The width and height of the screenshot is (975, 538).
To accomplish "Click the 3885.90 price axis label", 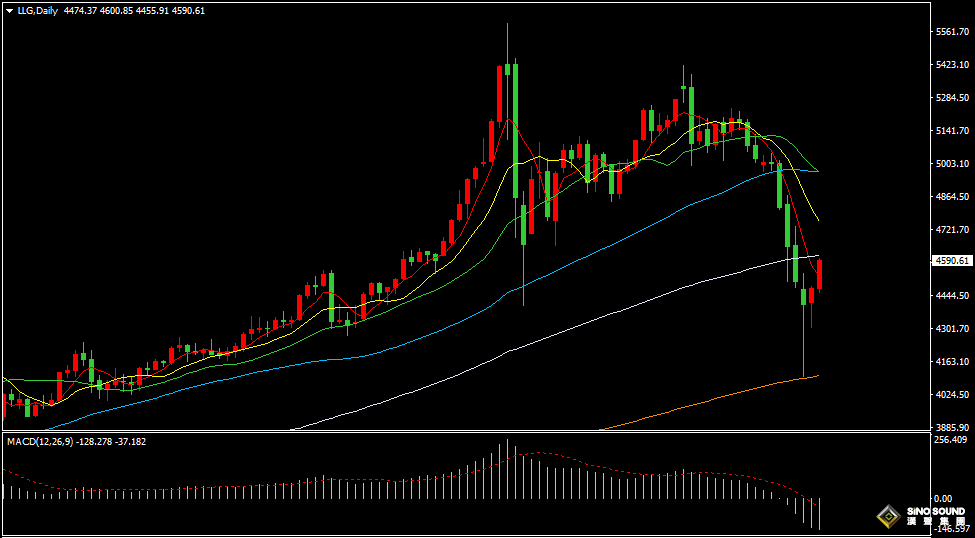I will [x=951, y=427].
